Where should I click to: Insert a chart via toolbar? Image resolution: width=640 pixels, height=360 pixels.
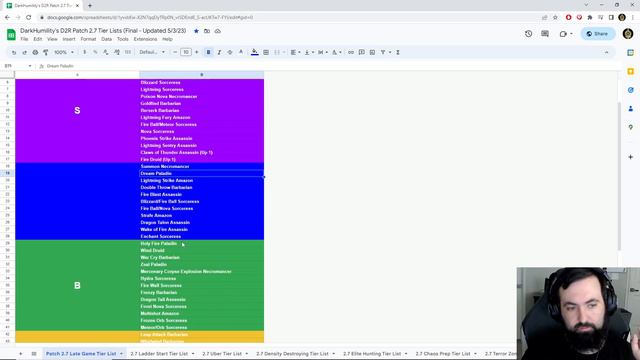coord(372,52)
